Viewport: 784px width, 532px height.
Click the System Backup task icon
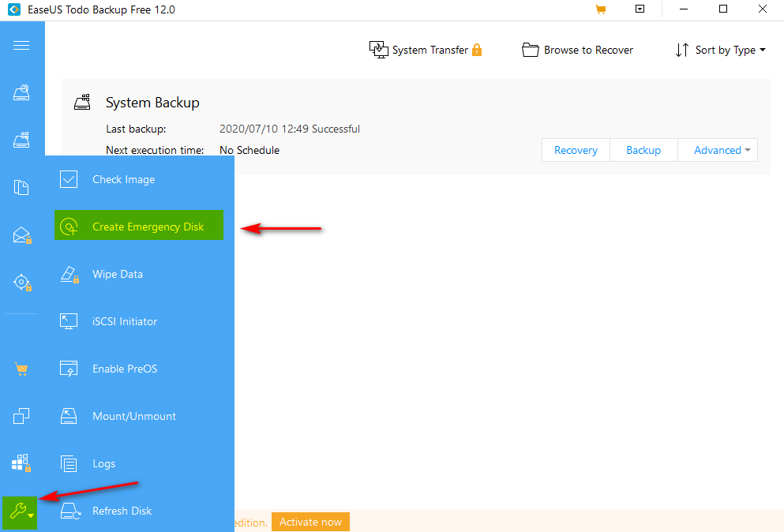(82, 102)
